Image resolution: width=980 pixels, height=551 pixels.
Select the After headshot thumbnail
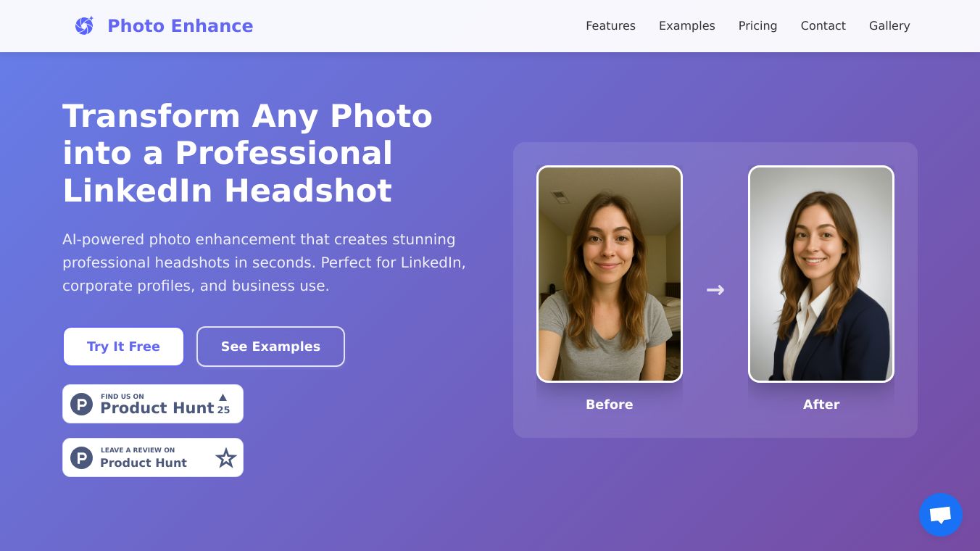pos(821,274)
